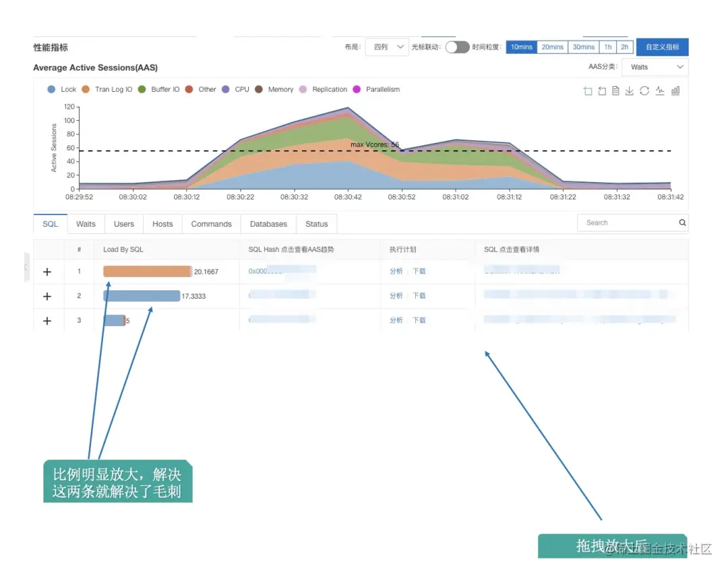Switch to the Users tab
Viewport: 728px width, 572px height.
(124, 224)
